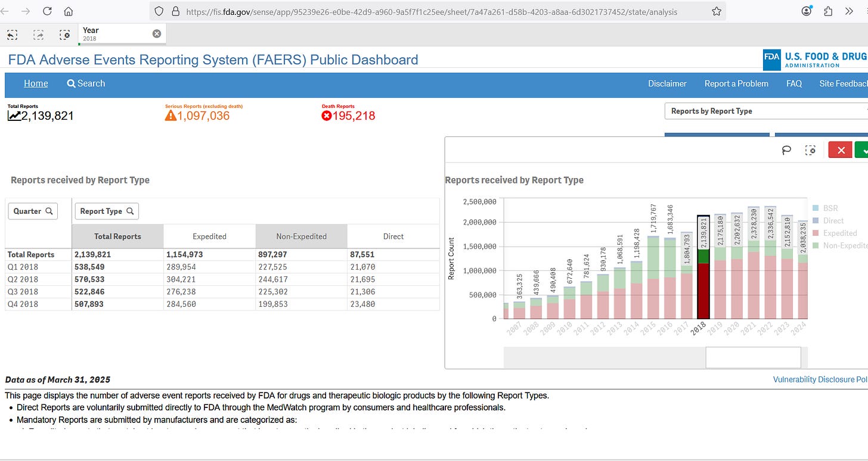Open the Year 2018 selection chip
868x461 pixels.
116,34
